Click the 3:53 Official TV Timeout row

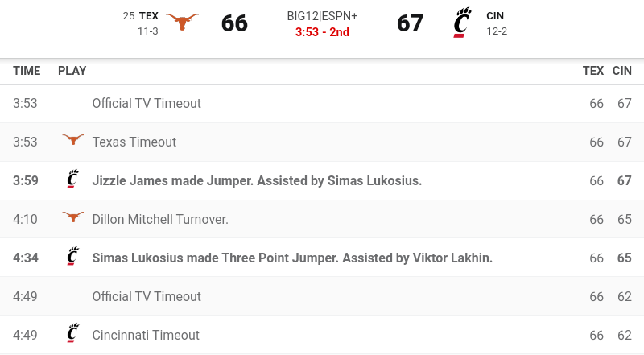pyautogui.click(x=147, y=103)
